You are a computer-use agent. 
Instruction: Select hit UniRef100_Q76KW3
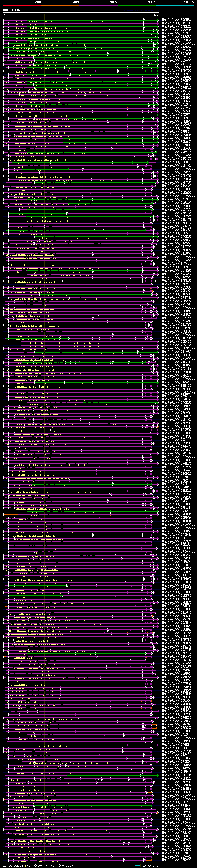coord(177,236)
